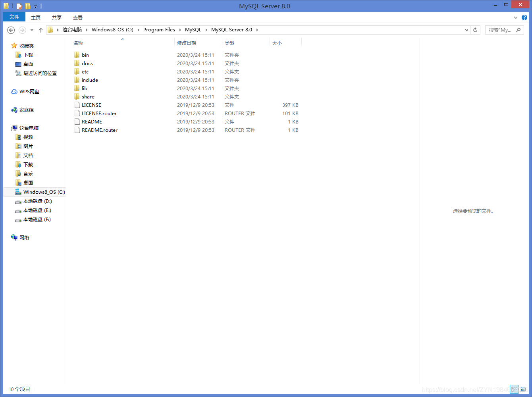Click the README file icon
The image size is (532, 397).
[77, 121]
